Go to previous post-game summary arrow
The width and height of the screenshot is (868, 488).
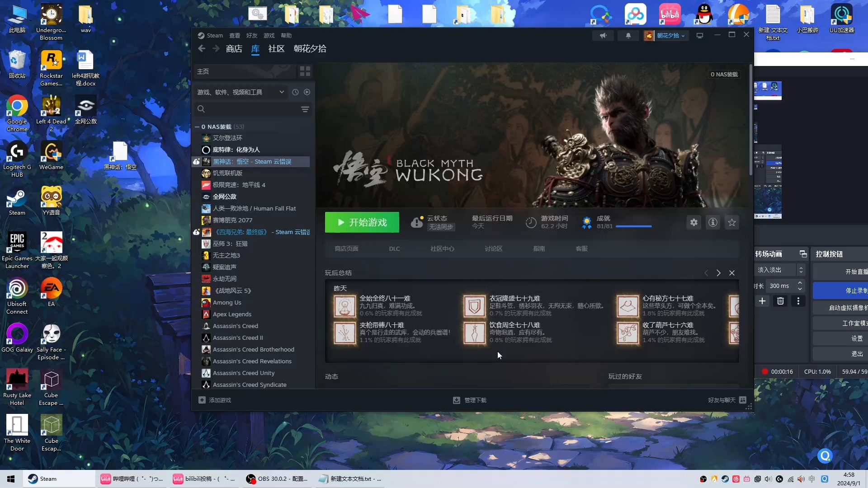706,273
